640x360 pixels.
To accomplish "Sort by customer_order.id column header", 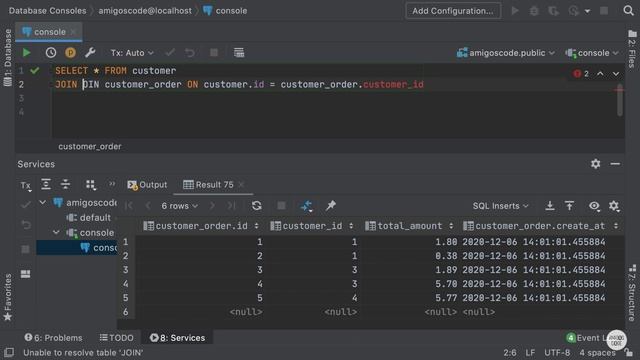I will (201, 226).
